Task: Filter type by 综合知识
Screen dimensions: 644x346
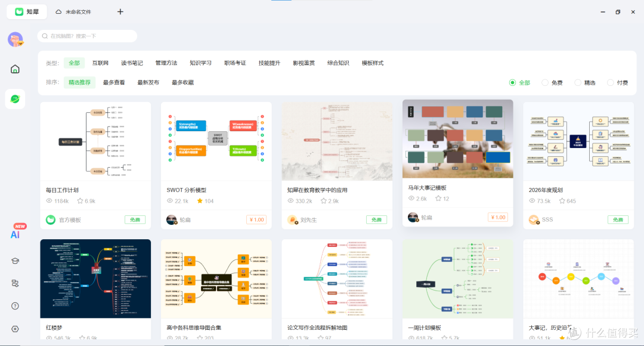Action: (x=338, y=63)
